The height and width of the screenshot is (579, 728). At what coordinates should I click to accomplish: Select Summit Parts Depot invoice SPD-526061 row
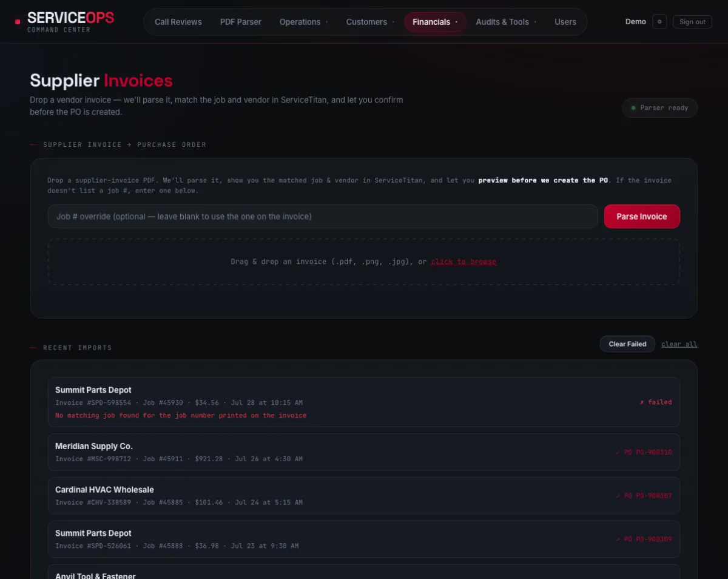coord(364,540)
